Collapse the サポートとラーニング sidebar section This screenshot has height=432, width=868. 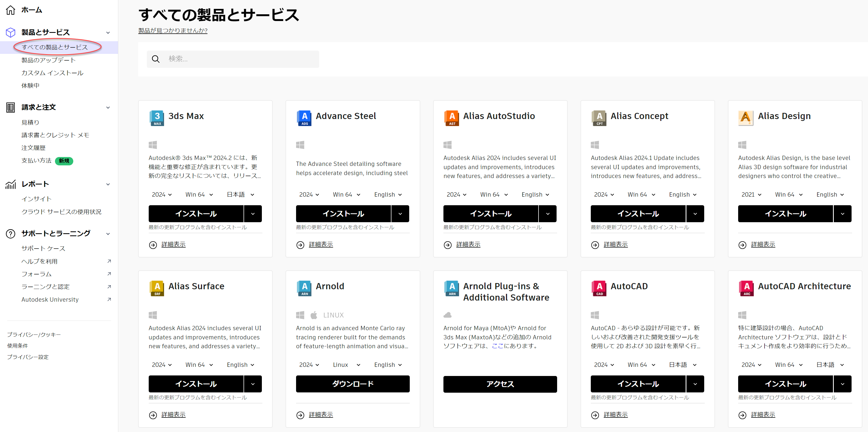pos(108,234)
